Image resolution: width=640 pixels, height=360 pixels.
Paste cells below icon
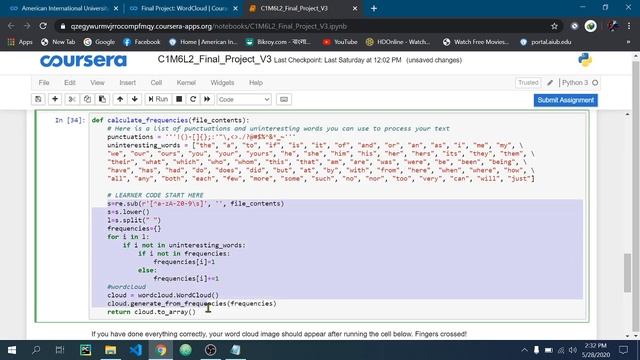click(102, 99)
